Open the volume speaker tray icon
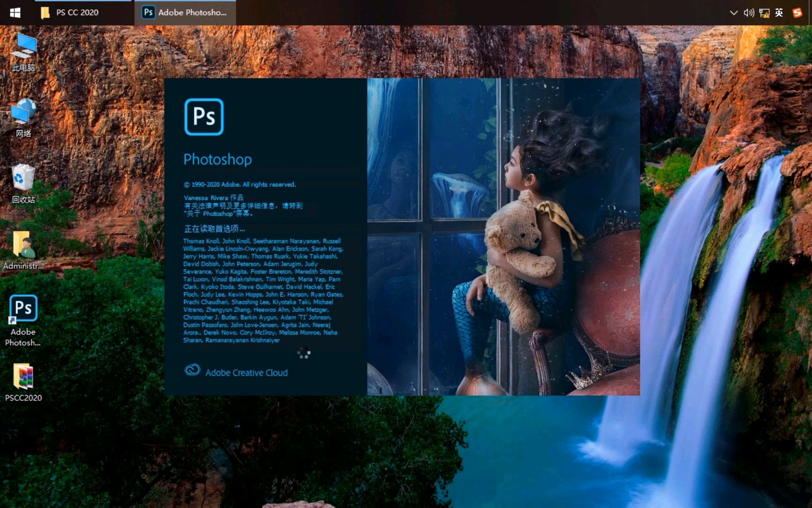Image resolution: width=812 pixels, height=508 pixels. tap(749, 13)
